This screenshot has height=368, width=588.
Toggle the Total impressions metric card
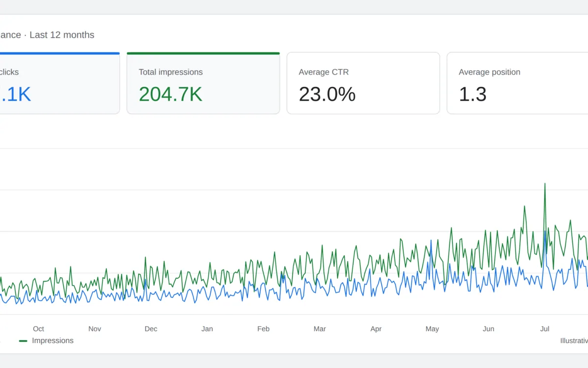pyautogui.click(x=203, y=83)
